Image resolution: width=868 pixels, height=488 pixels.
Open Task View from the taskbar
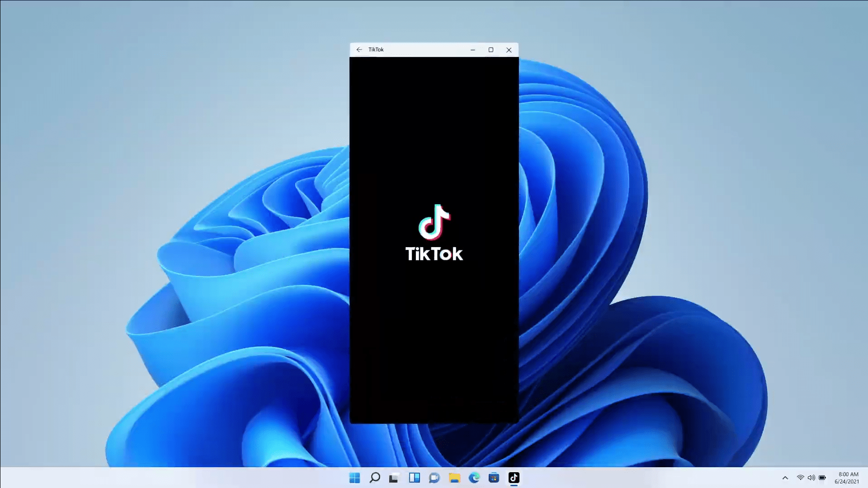[415, 478]
